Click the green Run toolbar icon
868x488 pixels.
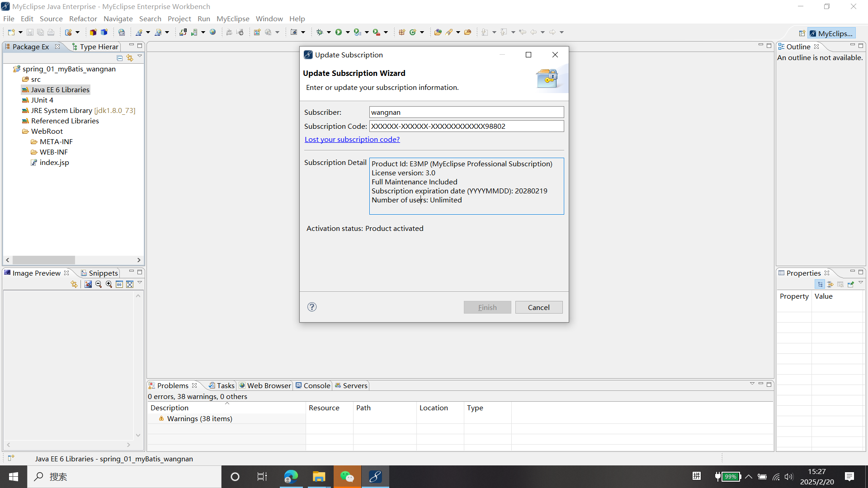pyautogui.click(x=339, y=32)
